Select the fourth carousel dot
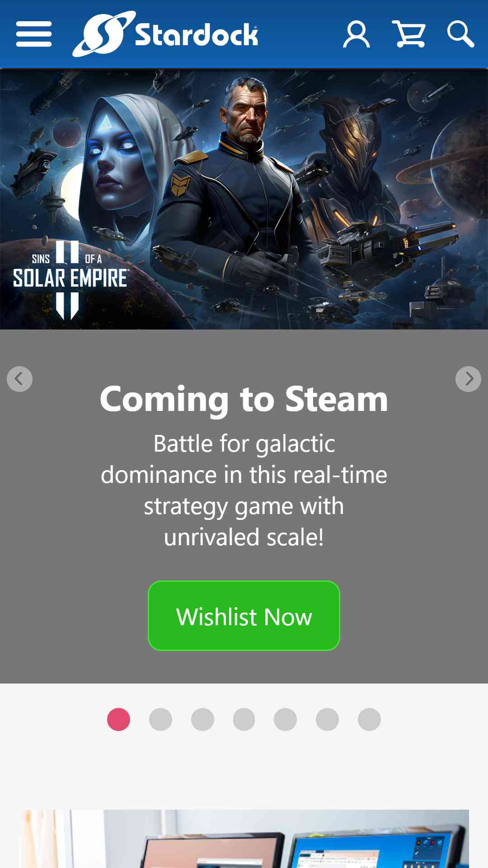Screen dimensions: 488x868 244,719
